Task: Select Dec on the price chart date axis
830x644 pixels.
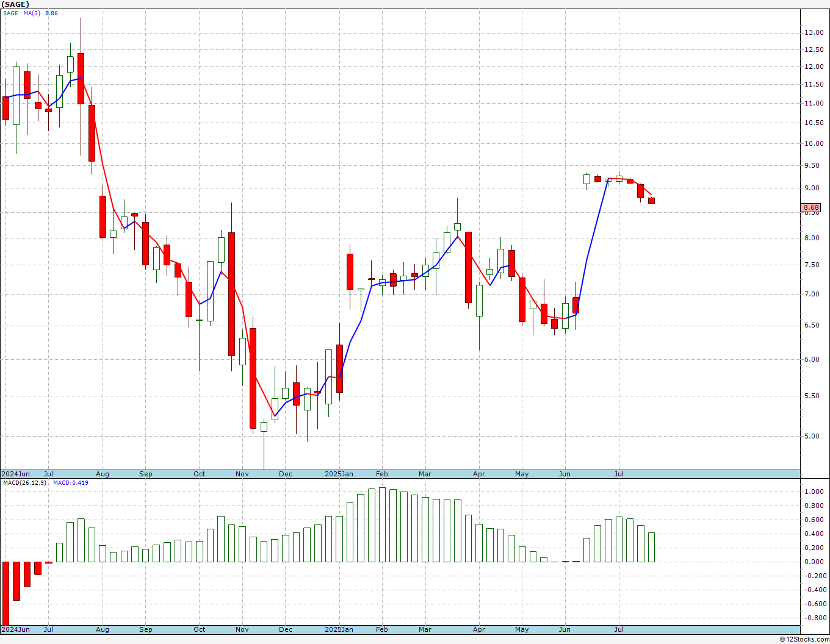Action: click(286, 474)
